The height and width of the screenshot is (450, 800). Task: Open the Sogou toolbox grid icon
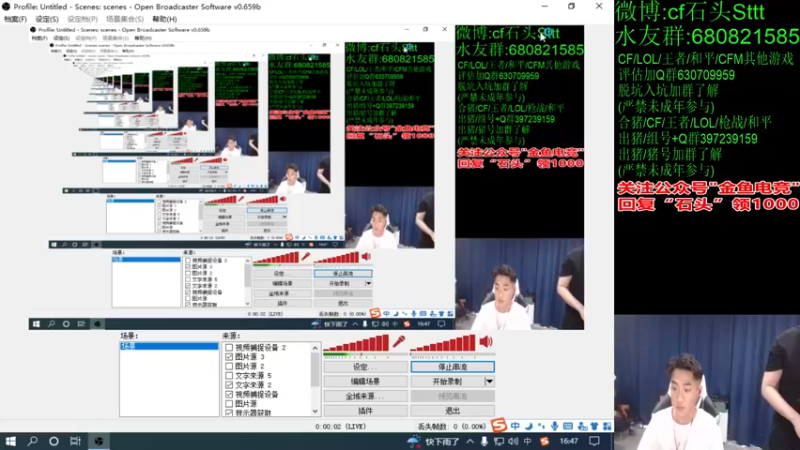click(607, 426)
